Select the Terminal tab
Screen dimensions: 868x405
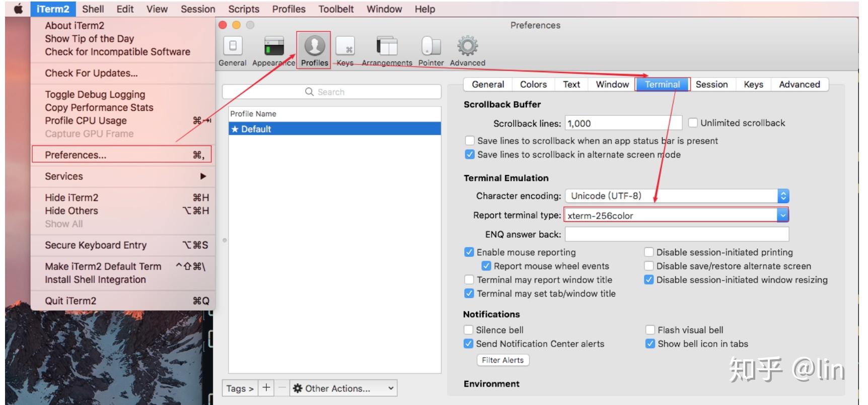click(663, 84)
